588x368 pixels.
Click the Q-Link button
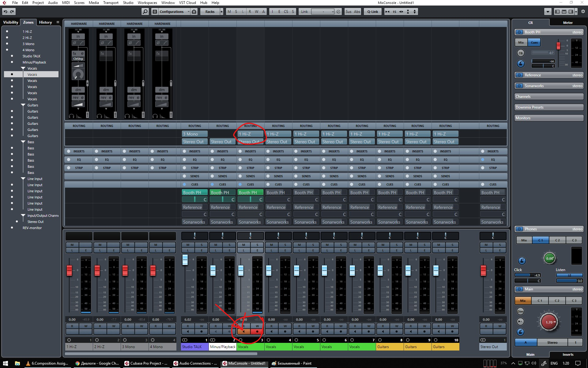click(372, 12)
